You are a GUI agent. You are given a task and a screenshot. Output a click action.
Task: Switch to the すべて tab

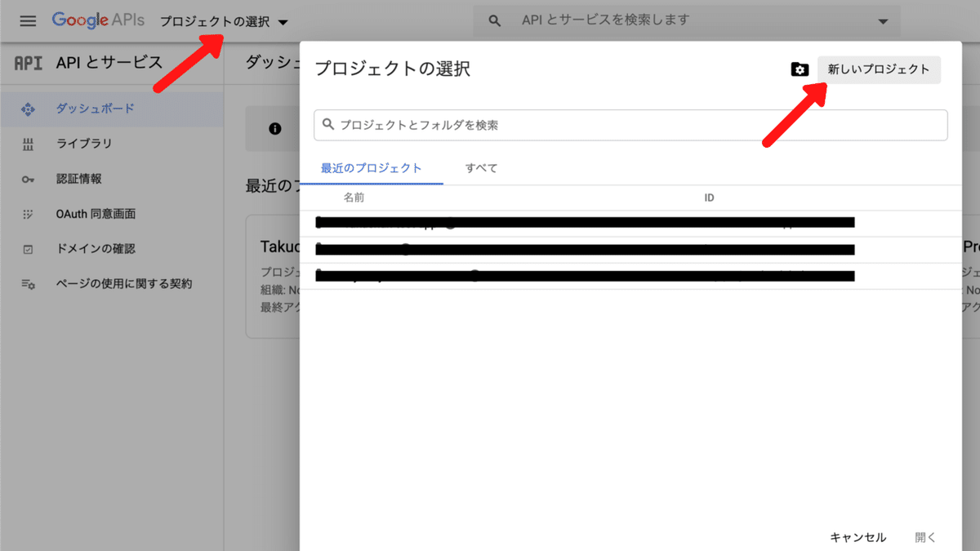coord(481,167)
